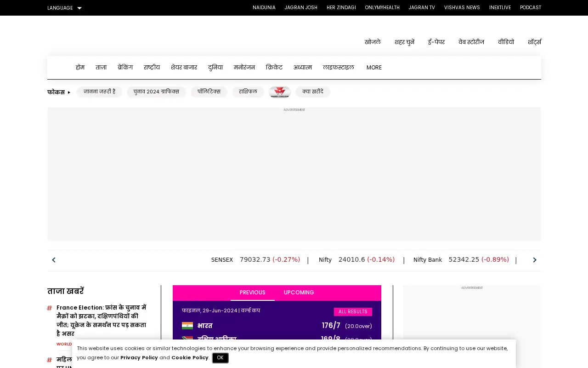Choose city via शहर चुनें

point(404,42)
